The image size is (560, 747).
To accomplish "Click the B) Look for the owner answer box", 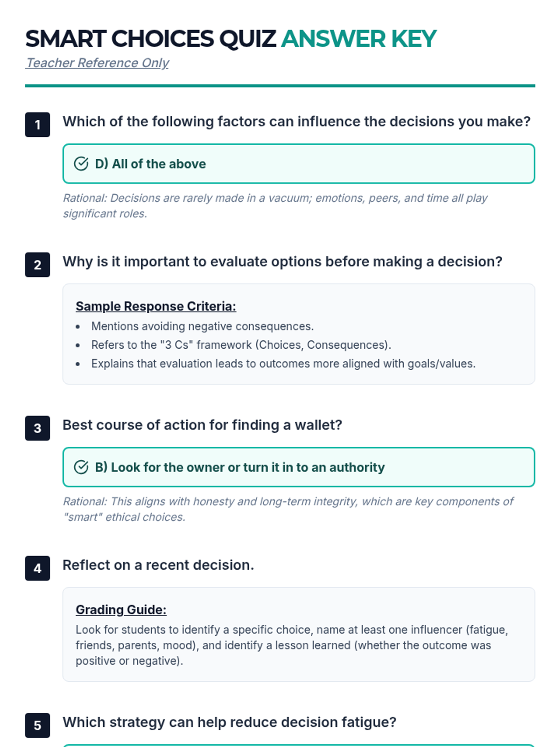I will [x=299, y=467].
